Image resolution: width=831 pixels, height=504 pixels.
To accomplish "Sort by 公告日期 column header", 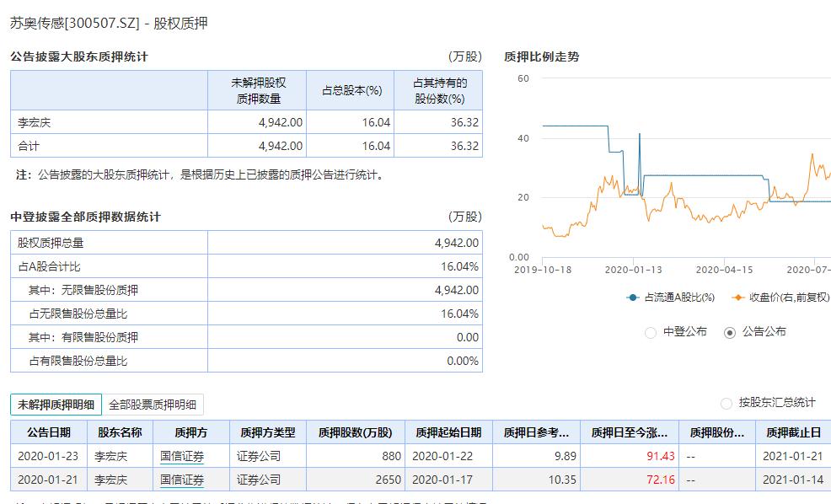I will 49,432.
